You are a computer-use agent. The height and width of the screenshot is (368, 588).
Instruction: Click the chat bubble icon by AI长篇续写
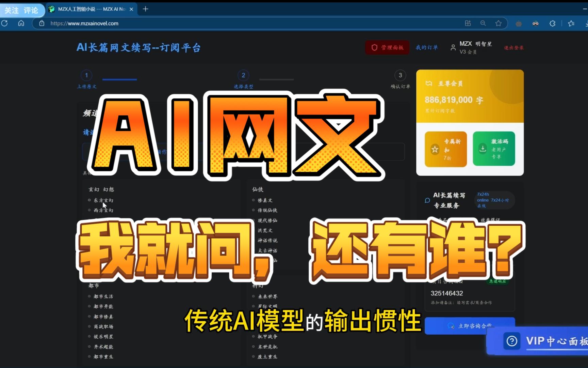[x=427, y=200]
